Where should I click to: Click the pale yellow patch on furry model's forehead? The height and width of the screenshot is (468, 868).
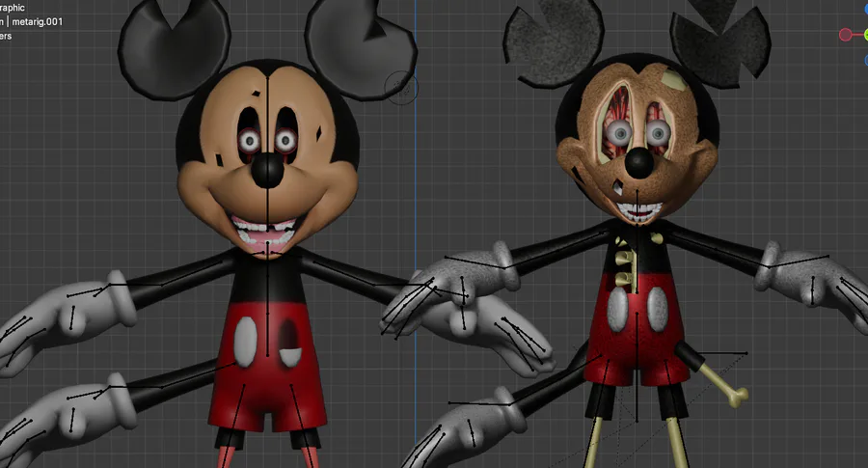tap(674, 81)
